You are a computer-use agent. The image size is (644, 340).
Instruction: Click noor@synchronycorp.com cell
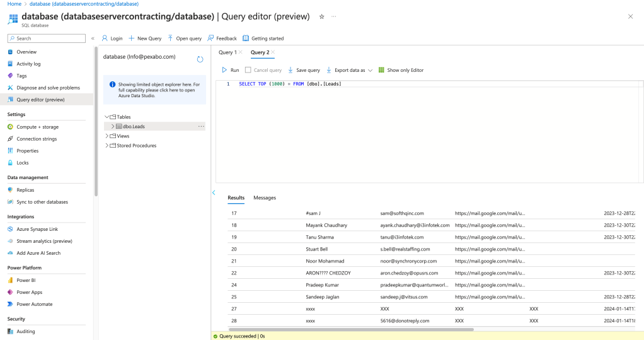(409, 261)
